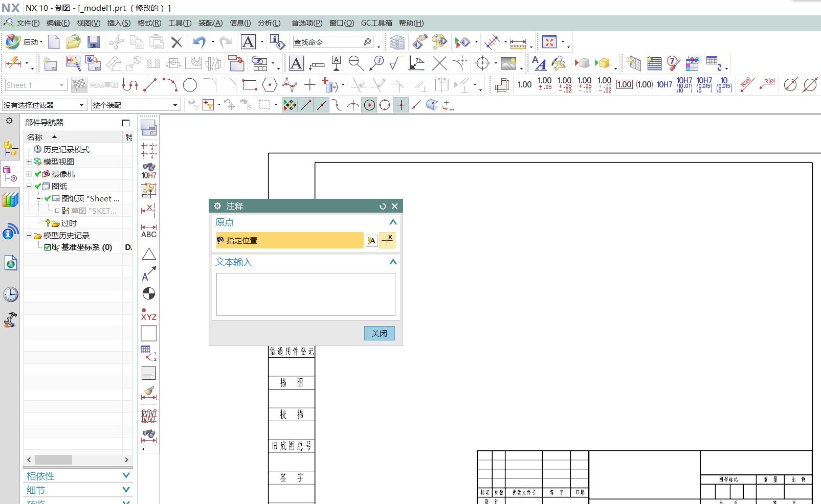Viewport: 821px width, 504px height.
Task: Click the ABC annotation icon in vertical toolbar
Action: pos(149,231)
